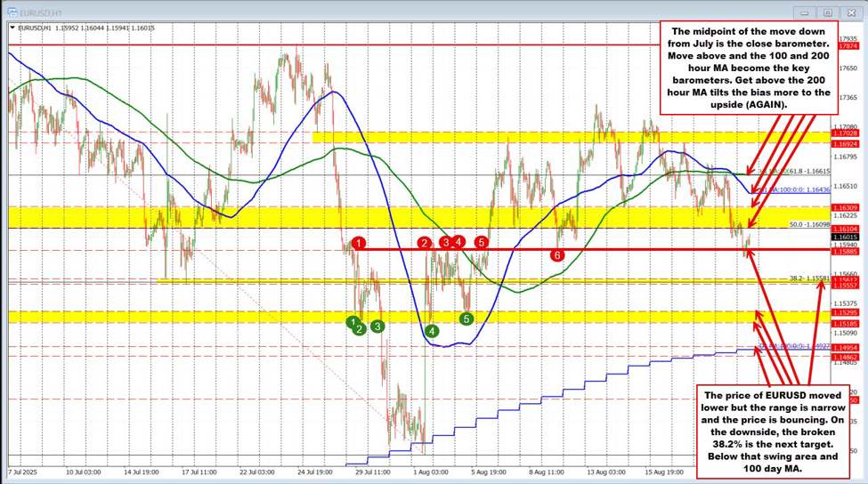Screen dimensions: 868x484
Task: Maximize the EURUSD chart window
Action: coord(828,12)
